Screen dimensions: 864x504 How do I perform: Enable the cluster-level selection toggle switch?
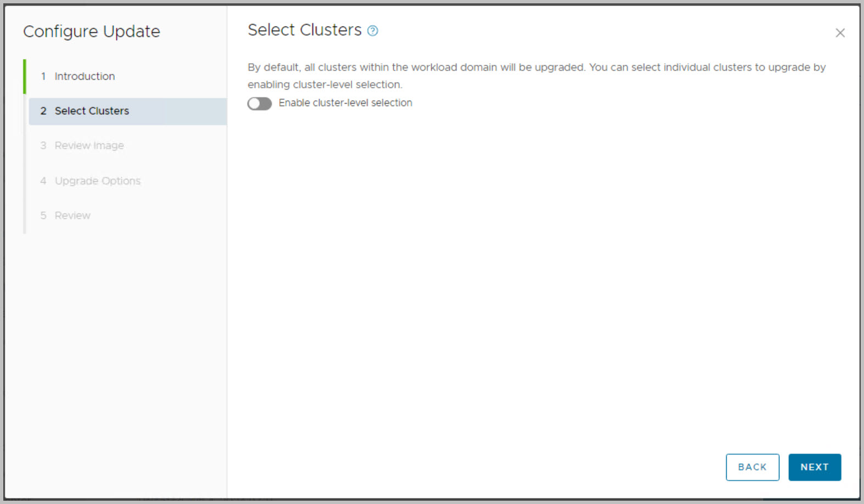tap(259, 104)
